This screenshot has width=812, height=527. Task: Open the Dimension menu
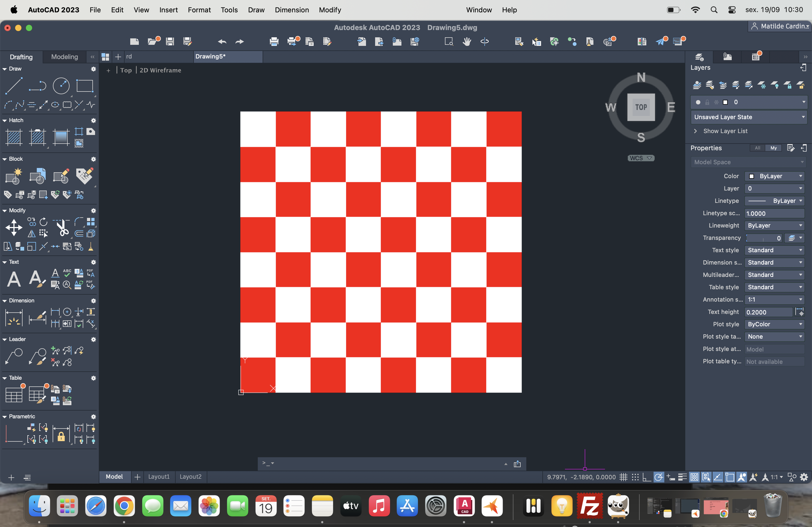pos(292,10)
